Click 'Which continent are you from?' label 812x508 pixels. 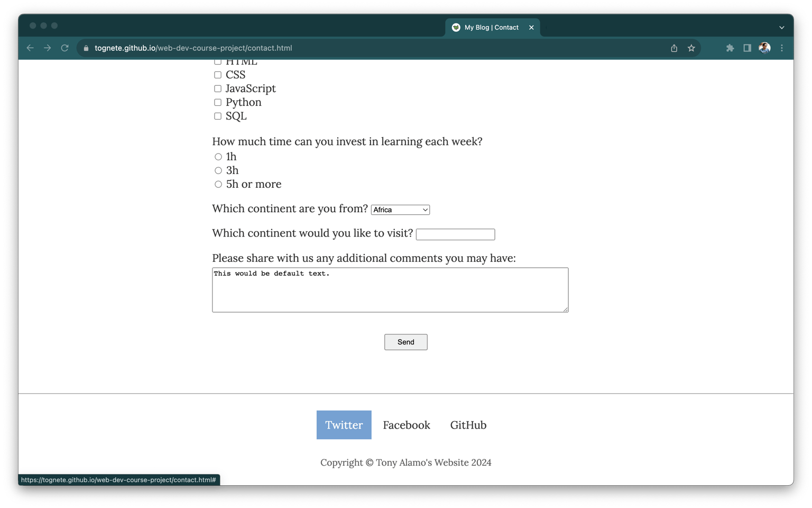pos(290,209)
